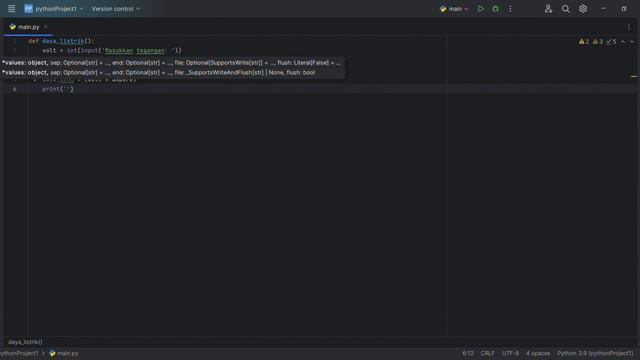
Task: Open the Version control dropdown
Action: (x=116, y=9)
